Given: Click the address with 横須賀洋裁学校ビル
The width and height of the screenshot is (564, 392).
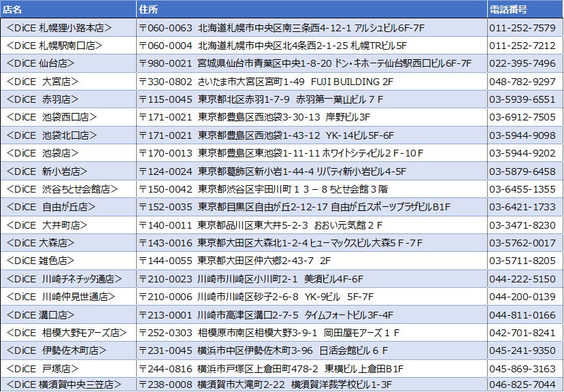Looking at the screenshot, I should click(x=312, y=384).
